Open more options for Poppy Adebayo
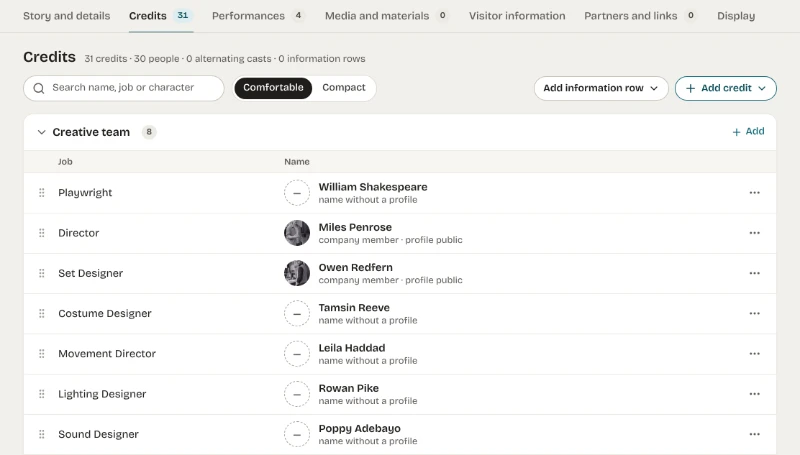The height and width of the screenshot is (455, 800). (x=755, y=435)
